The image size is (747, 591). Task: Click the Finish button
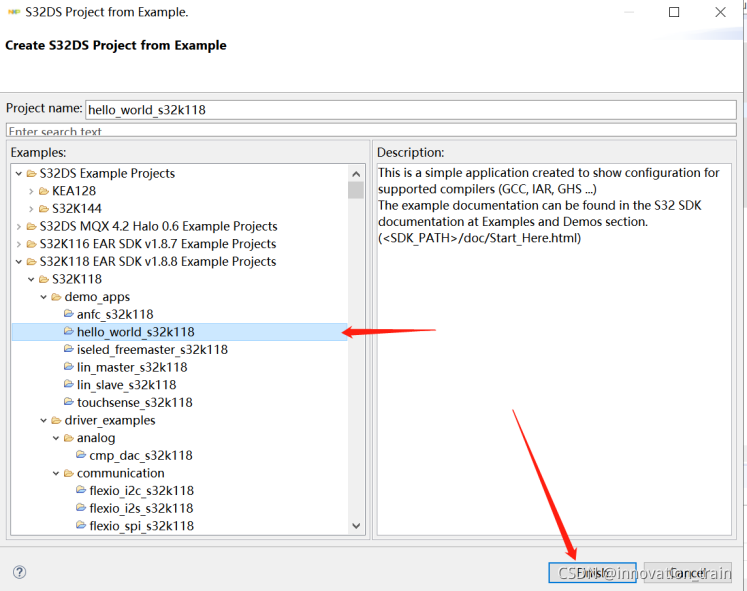coord(592,572)
